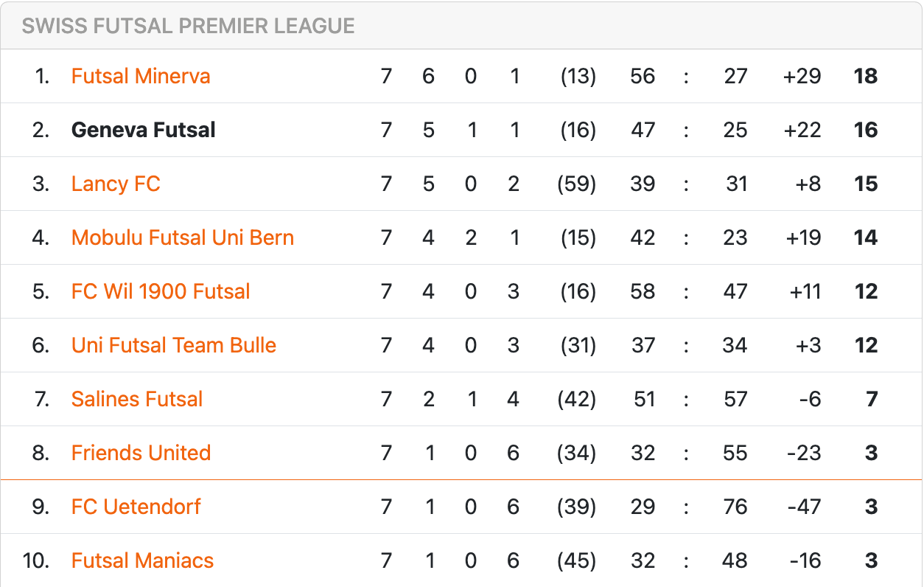Open Uni Futsal Team Bulle link
This screenshot has height=587, width=924.
coord(174,345)
